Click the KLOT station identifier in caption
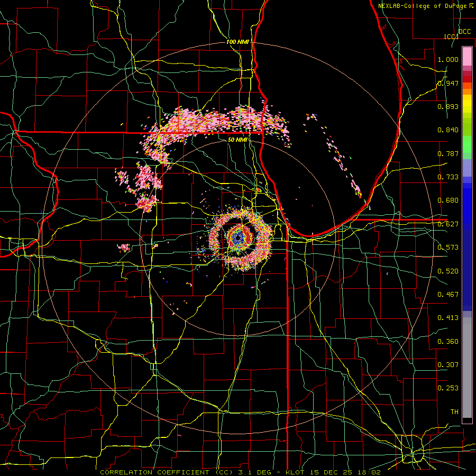Screen dimensions: 476x476 [295, 472]
